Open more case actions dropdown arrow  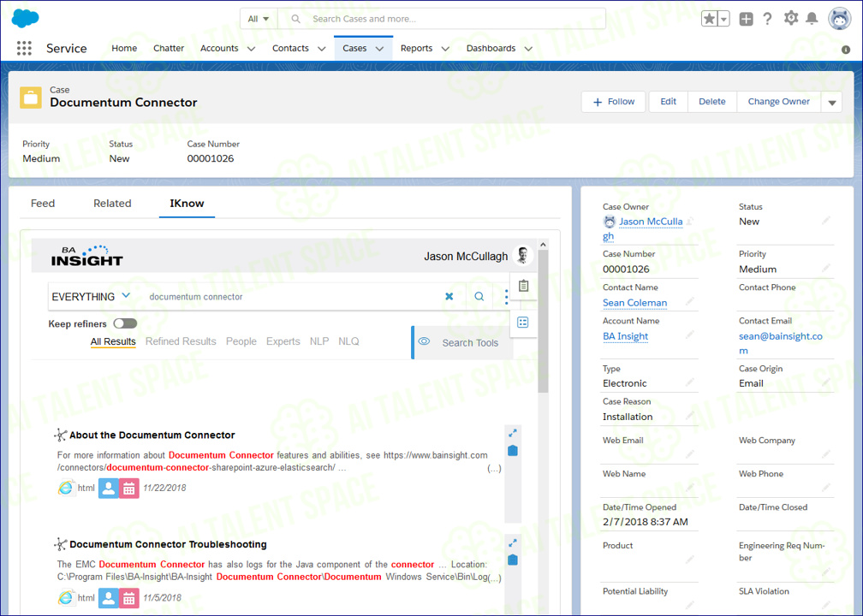point(831,102)
